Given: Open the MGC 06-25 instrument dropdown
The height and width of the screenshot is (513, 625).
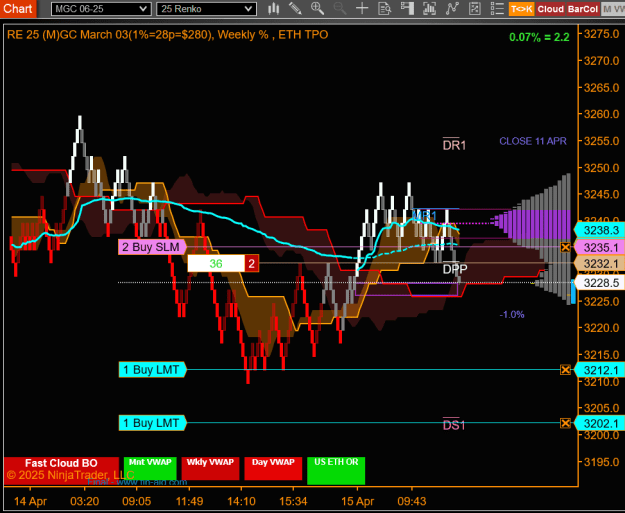Looking at the screenshot, I should [101, 9].
